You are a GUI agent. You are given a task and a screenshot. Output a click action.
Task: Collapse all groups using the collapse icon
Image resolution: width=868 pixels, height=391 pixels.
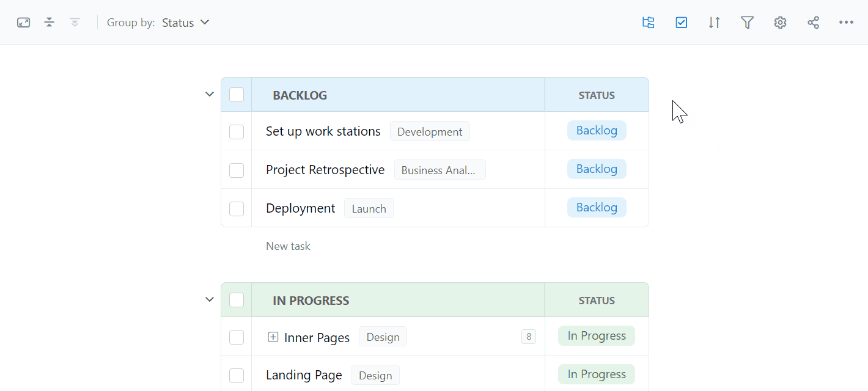pos(49,22)
